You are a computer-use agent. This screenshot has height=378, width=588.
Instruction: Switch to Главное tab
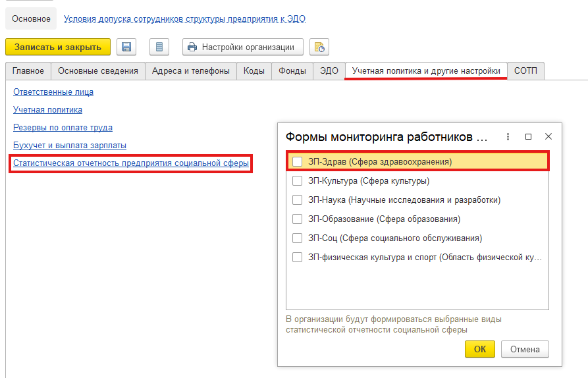coord(28,71)
